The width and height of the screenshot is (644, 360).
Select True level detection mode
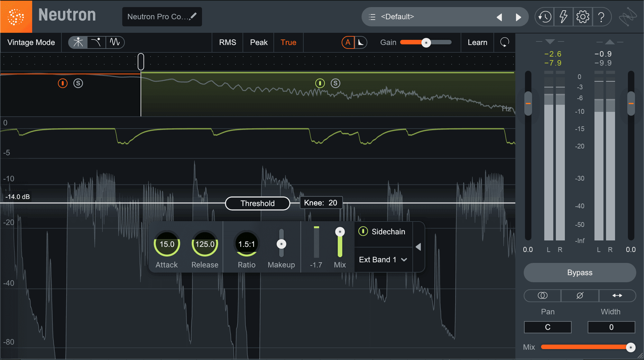pyautogui.click(x=288, y=42)
